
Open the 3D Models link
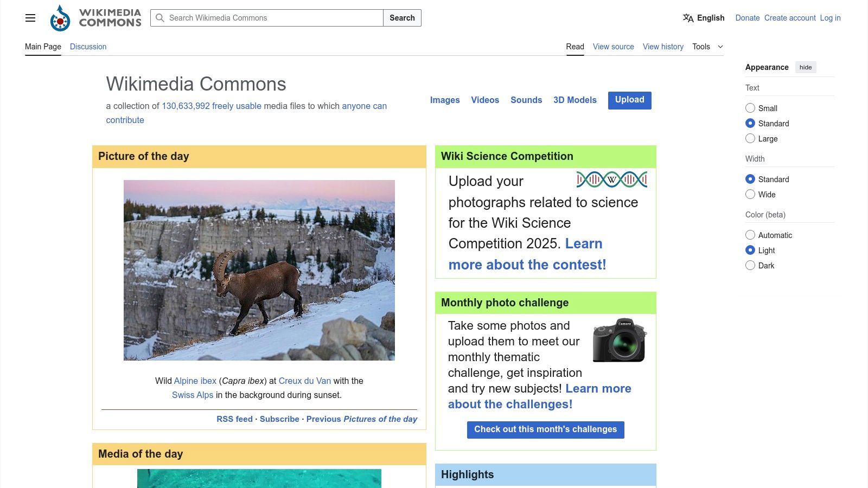pos(575,100)
